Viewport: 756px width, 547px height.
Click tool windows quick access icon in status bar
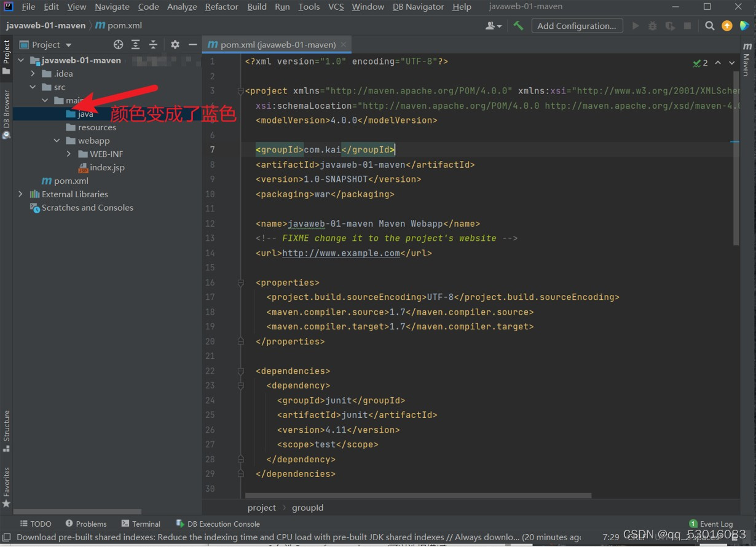click(x=7, y=537)
